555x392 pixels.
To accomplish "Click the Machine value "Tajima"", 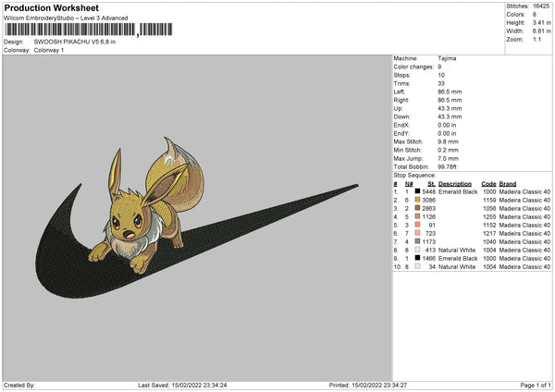I will click(447, 58).
